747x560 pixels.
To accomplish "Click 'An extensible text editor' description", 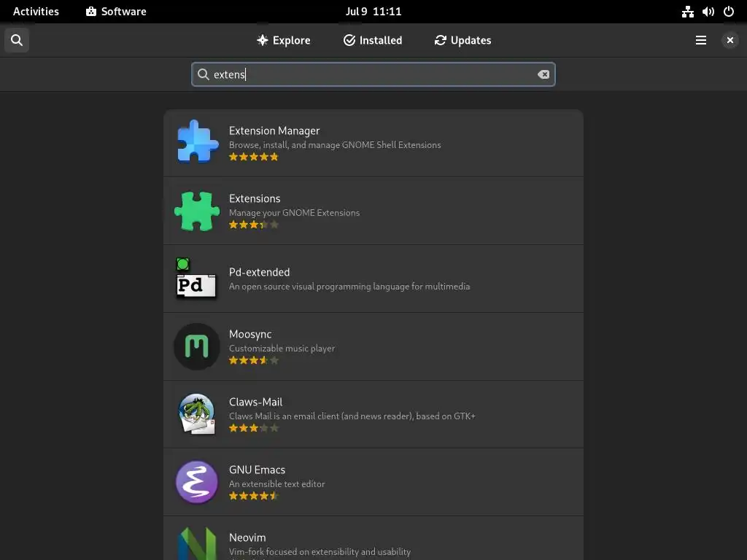I will (276, 484).
